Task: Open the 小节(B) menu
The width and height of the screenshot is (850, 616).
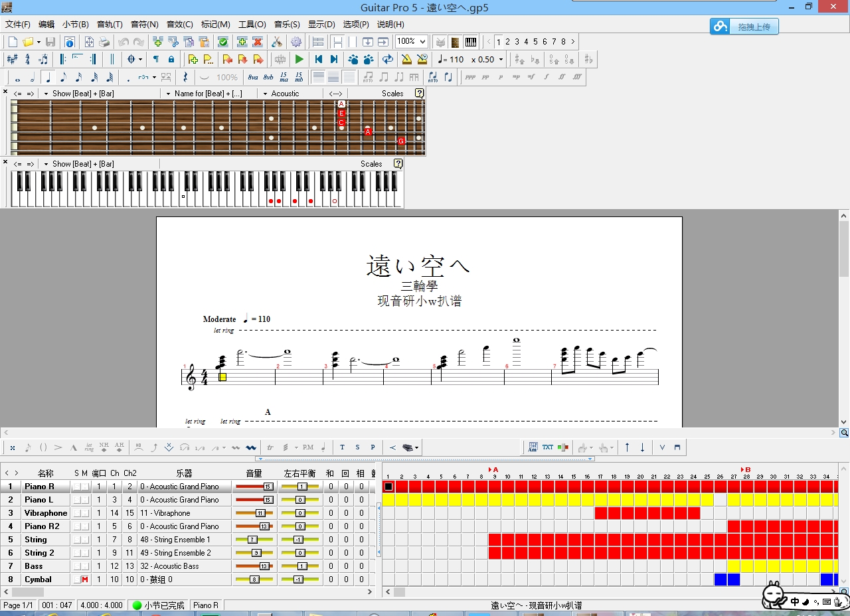Action: point(76,25)
